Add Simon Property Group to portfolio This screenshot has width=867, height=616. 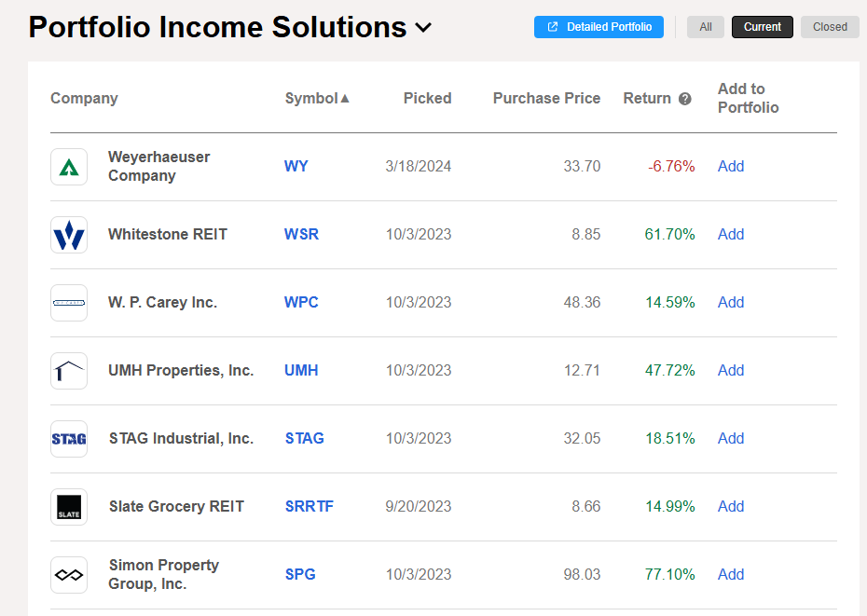click(731, 574)
